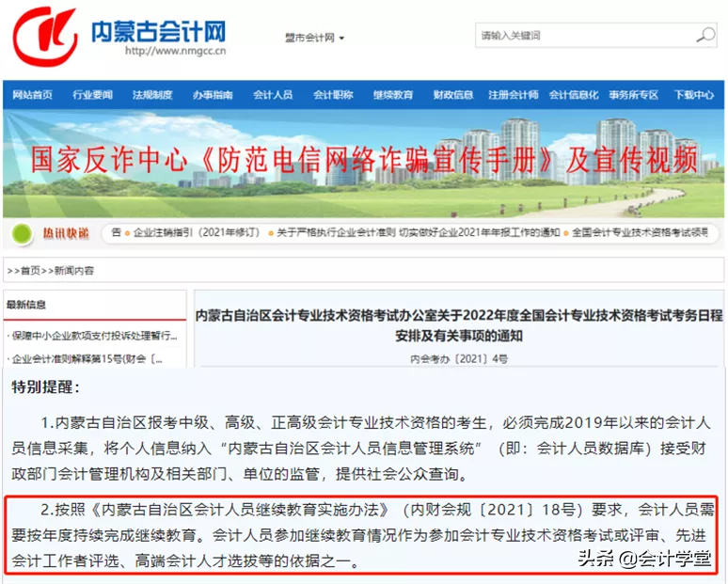Open 法规制度 navigation item
This screenshot has width=728, height=584.
[x=152, y=95]
